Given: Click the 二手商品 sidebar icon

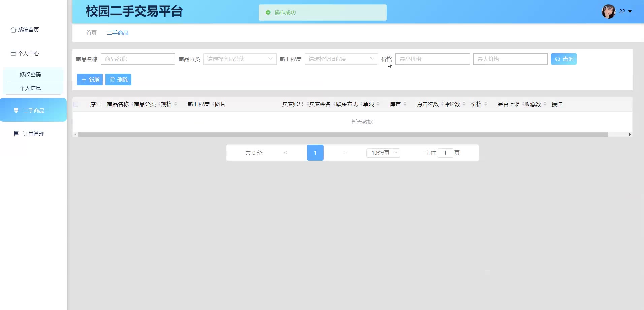Looking at the screenshot, I should pyautogui.click(x=16, y=111).
